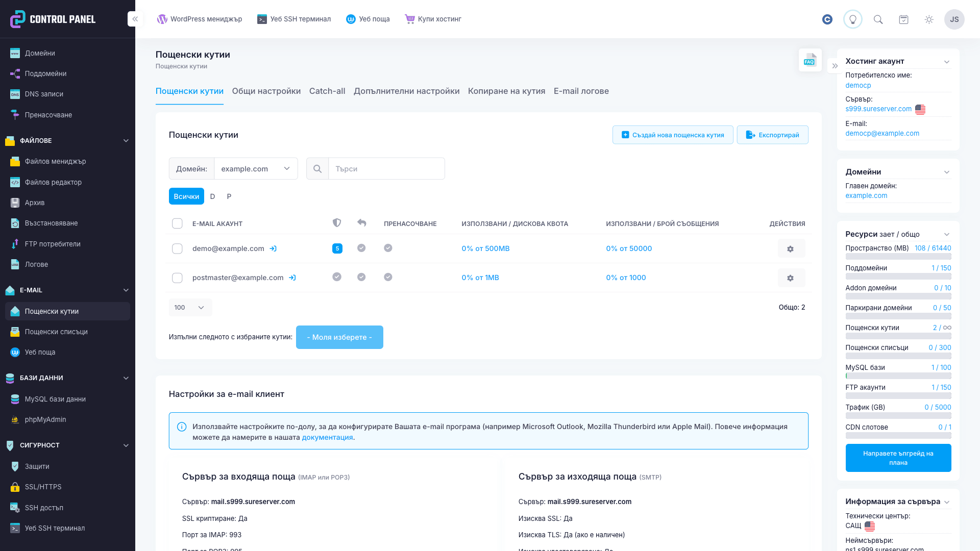Check the demo@example.com mailbox checkbox
Screen dimensions: 980x551
(x=177, y=249)
